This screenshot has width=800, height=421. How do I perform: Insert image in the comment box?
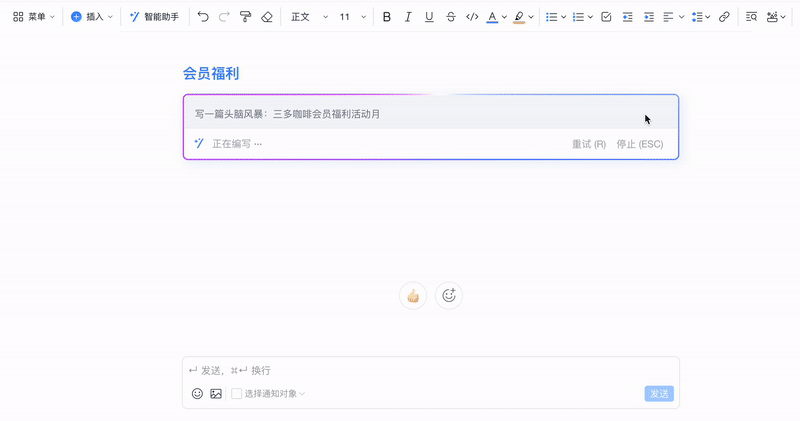215,393
